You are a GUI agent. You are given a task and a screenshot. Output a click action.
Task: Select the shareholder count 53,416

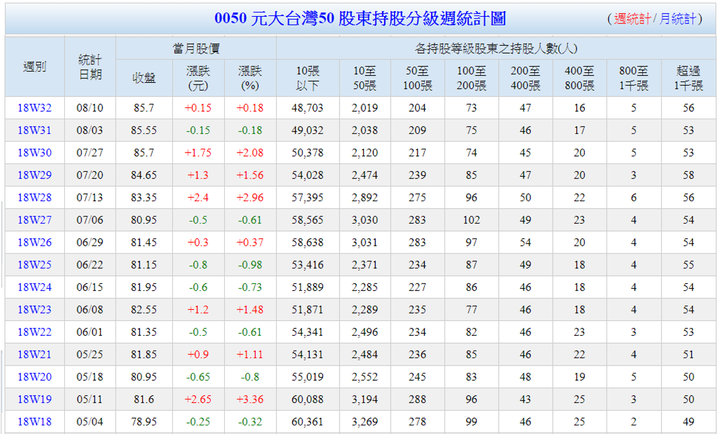pos(308,265)
